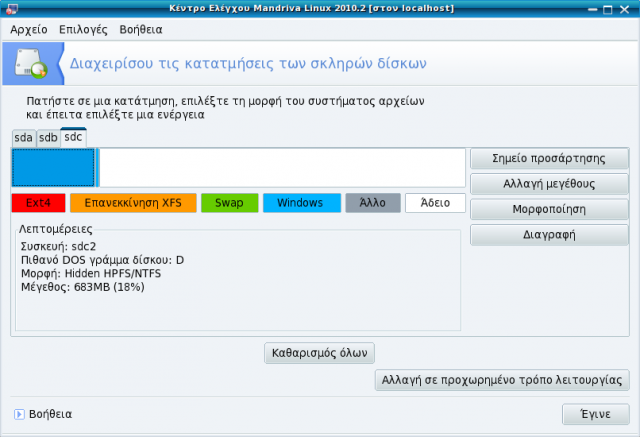The width and height of the screenshot is (640, 437).
Task: Click the Σημείο προσάρτησης button
Action: [549, 158]
